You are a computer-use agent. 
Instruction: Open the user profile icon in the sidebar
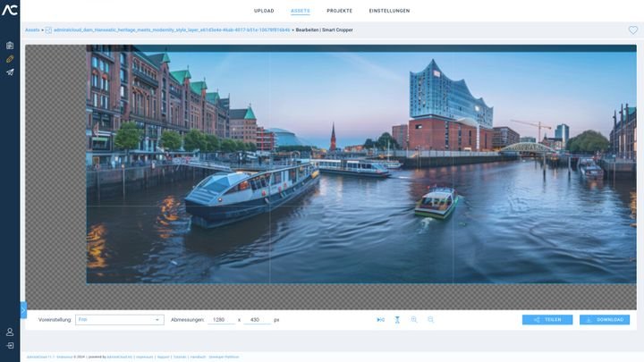(10, 332)
